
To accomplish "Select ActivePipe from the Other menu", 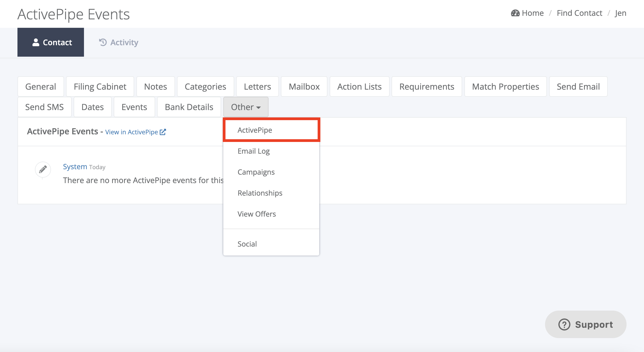I will pyautogui.click(x=255, y=130).
